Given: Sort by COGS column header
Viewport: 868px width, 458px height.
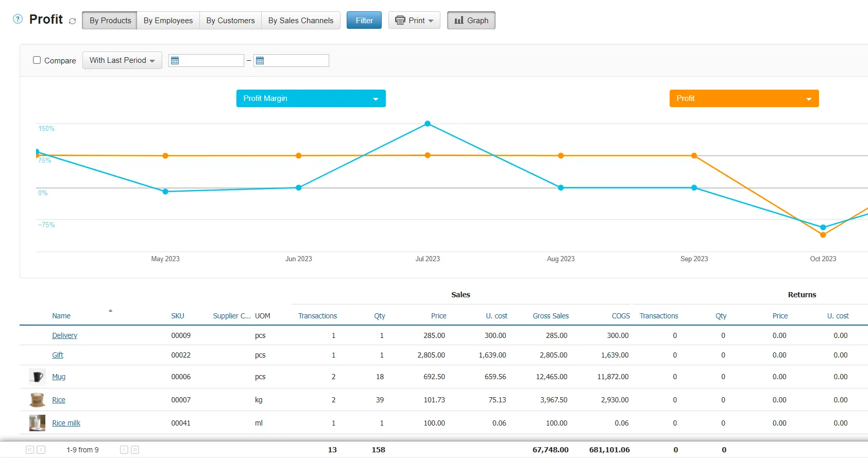Looking at the screenshot, I should [621, 316].
